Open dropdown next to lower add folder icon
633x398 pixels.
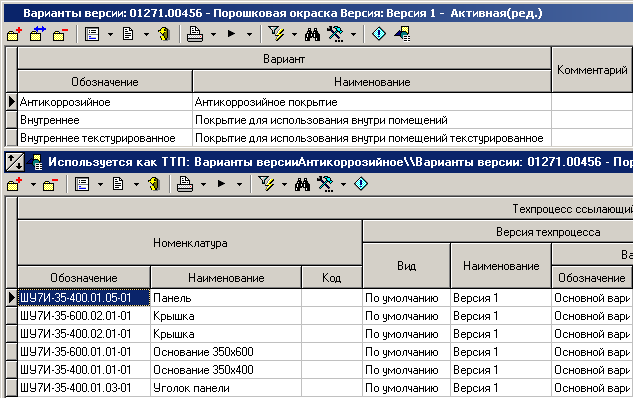(x=34, y=185)
